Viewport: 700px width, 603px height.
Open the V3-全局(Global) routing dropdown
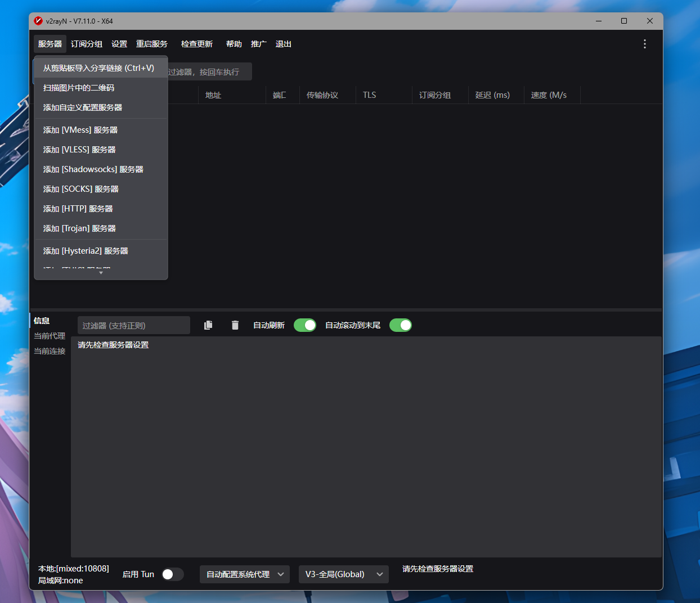[343, 574]
